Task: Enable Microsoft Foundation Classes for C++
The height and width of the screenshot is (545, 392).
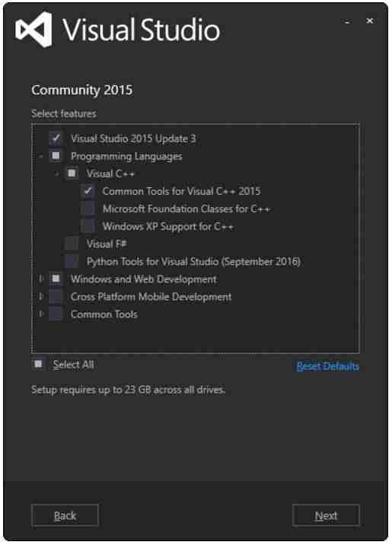Action: coord(88,209)
